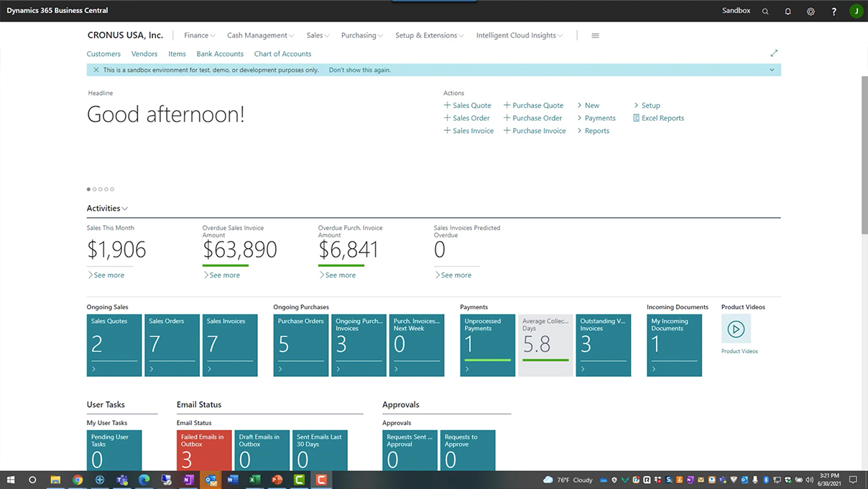Create a new Sales Order
868x489 pixels.
(467, 118)
